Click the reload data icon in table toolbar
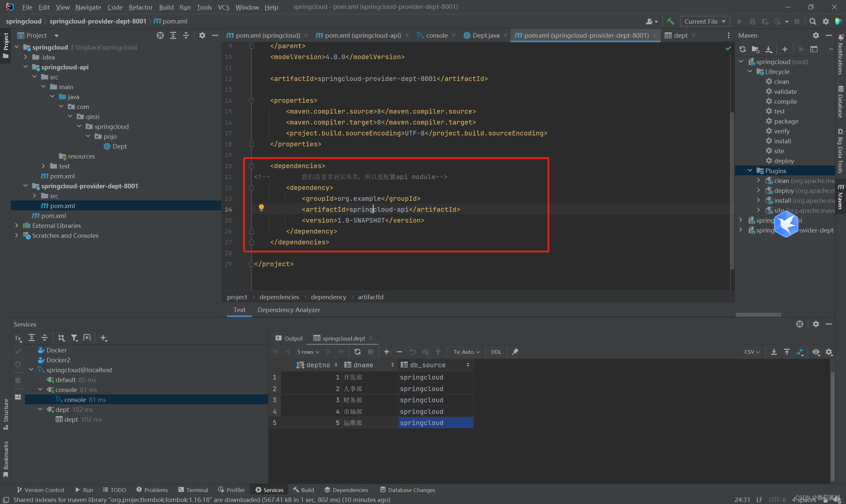Viewport: 846px width, 504px height. [358, 352]
